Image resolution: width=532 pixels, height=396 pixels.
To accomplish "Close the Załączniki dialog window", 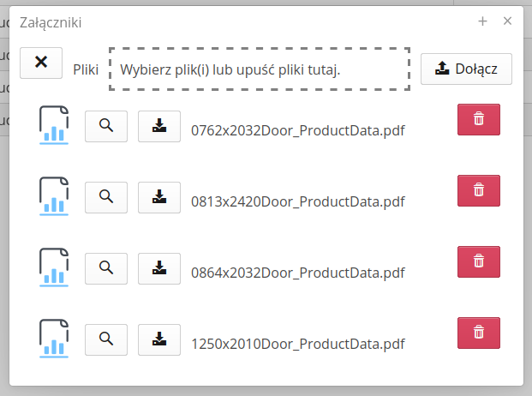I will 507,21.
